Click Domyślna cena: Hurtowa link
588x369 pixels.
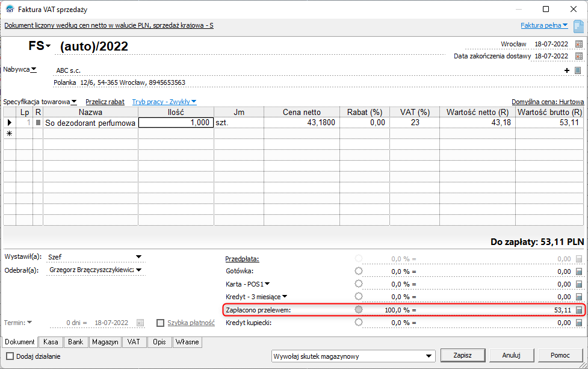(548, 102)
